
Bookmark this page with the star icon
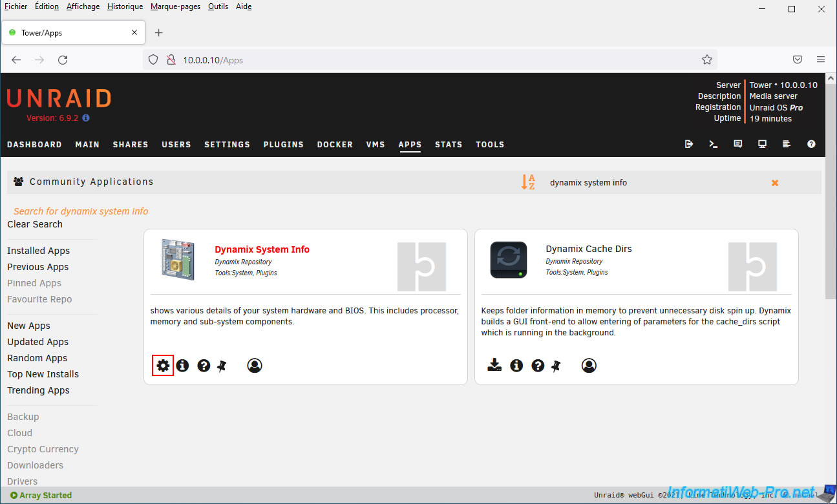707,59
